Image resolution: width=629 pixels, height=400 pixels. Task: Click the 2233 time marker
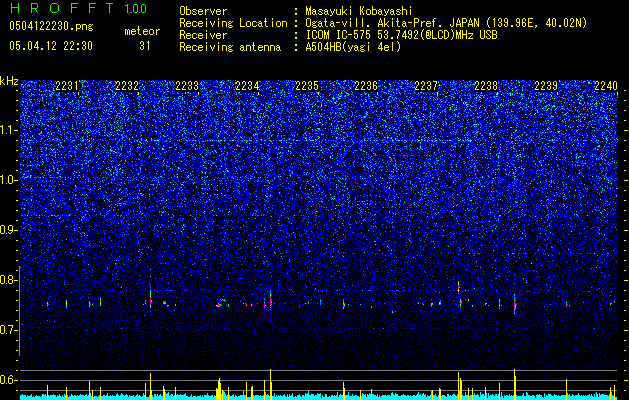tap(187, 86)
